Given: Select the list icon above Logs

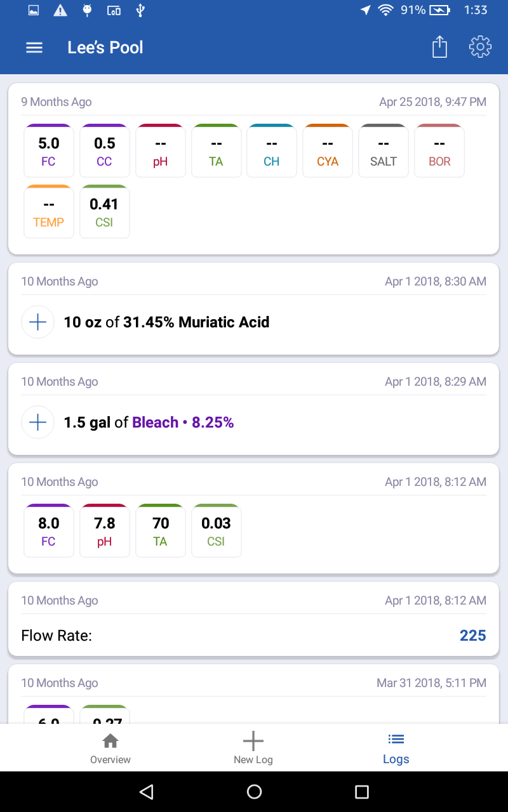Looking at the screenshot, I should tap(396, 738).
